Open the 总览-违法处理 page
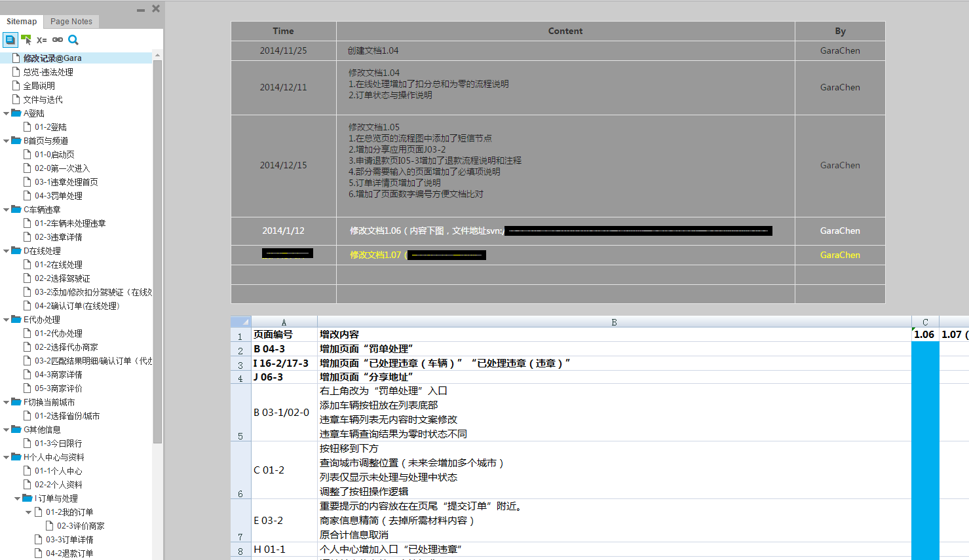The height and width of the screenshot is (560, 969). click(x=48, y=72)
